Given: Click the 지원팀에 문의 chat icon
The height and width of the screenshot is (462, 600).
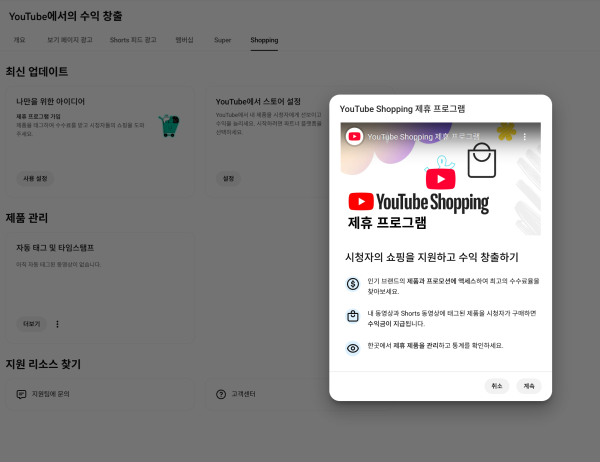Looking at the screenshot, I should (21, 394).
